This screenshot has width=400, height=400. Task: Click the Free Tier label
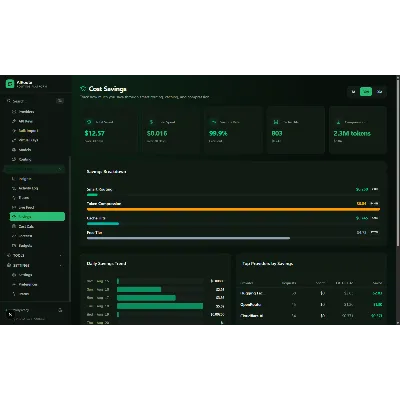pos(94,233)
